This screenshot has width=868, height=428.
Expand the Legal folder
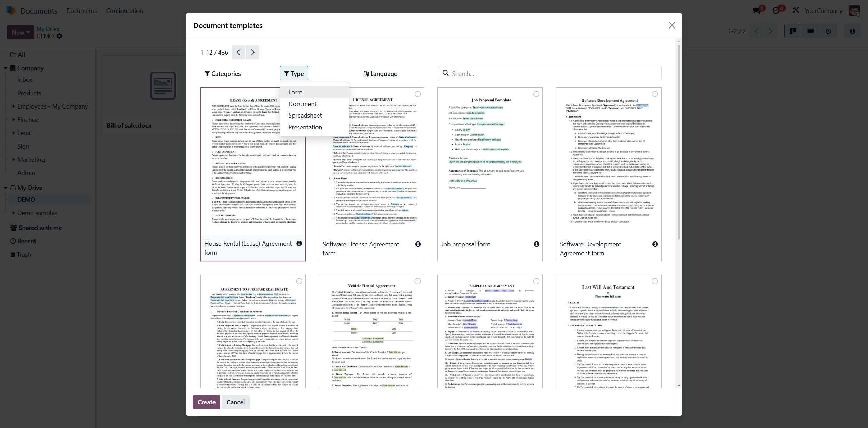point(13,133)
